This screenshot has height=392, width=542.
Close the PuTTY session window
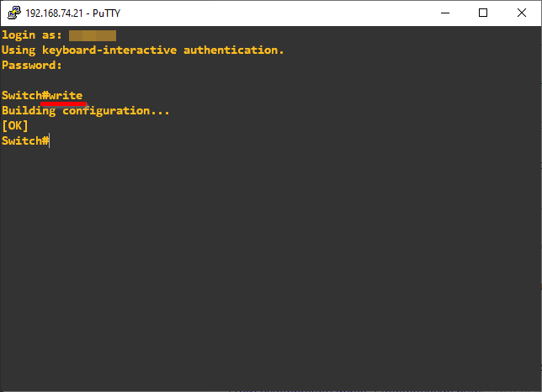pyautogui.click(x=522, y=13)
